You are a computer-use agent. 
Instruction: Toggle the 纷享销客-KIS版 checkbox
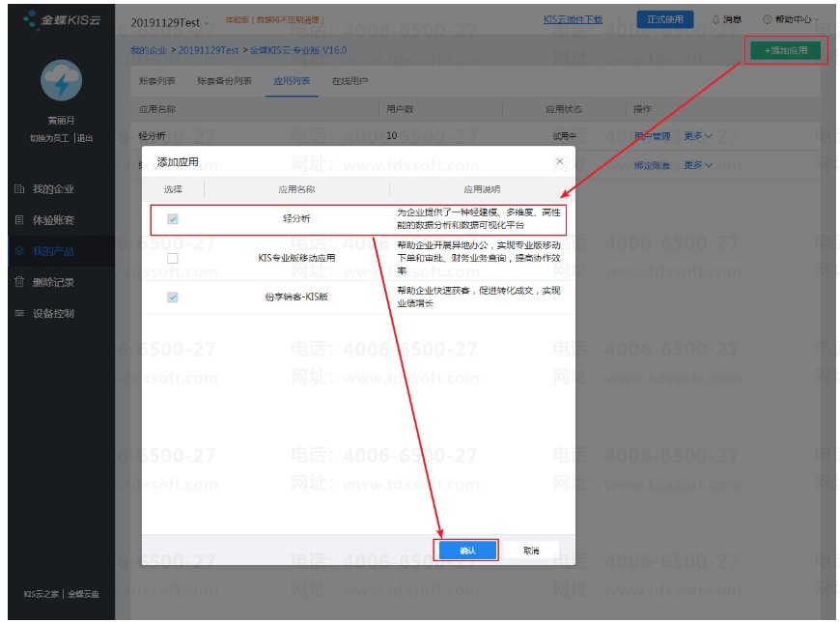173,297
